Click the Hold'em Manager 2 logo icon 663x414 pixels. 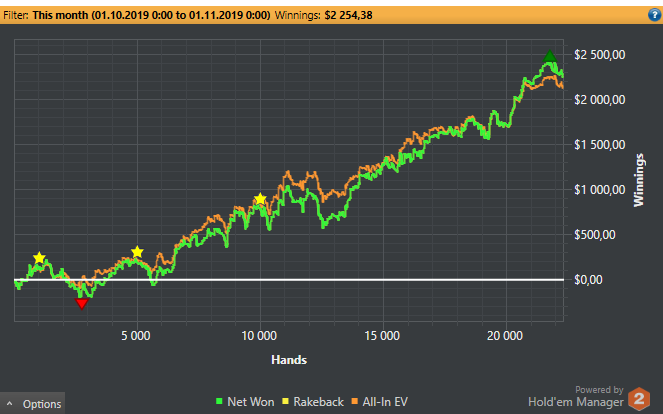639,399
